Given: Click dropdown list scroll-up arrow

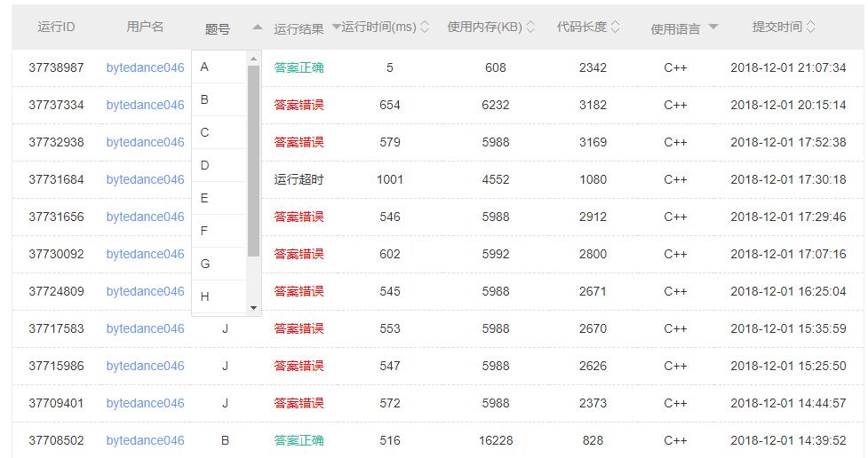Looking at the screenshot, I should coord(254,59).
